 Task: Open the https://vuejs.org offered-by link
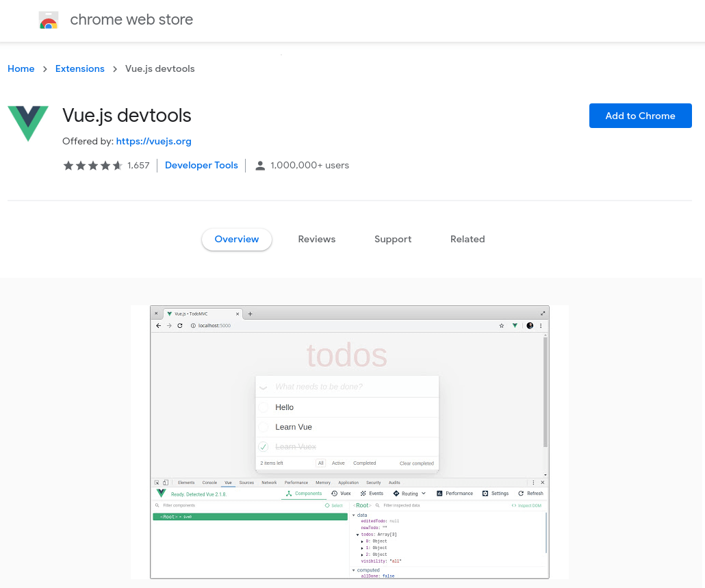154,141
